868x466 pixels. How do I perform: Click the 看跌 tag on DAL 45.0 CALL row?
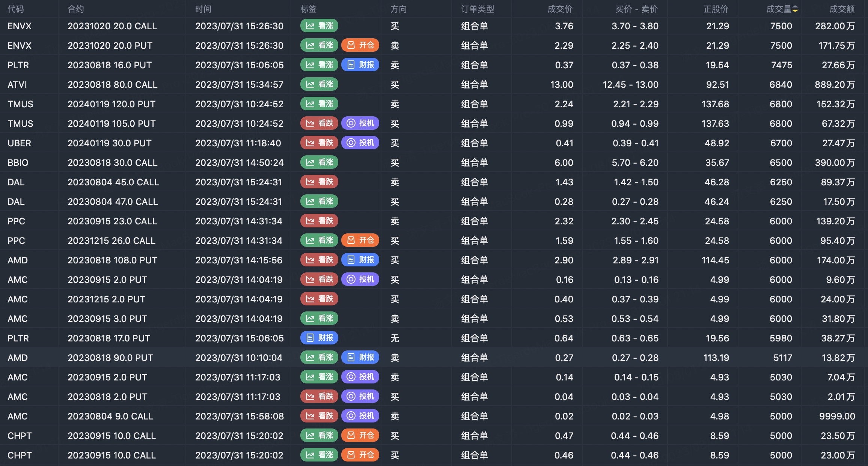[319, 182]
